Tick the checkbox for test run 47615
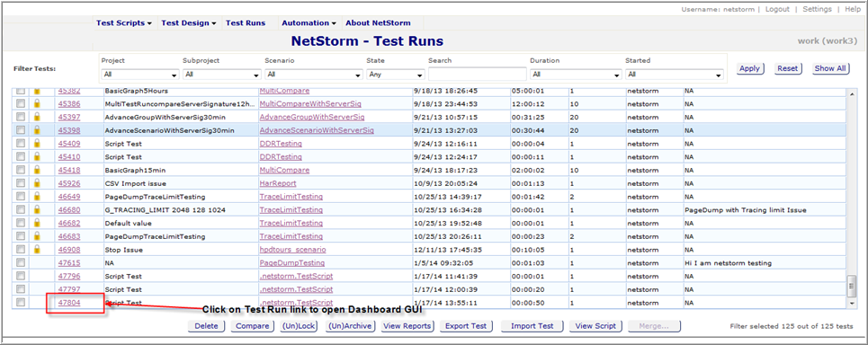868x345 pixels. [21, 262]
